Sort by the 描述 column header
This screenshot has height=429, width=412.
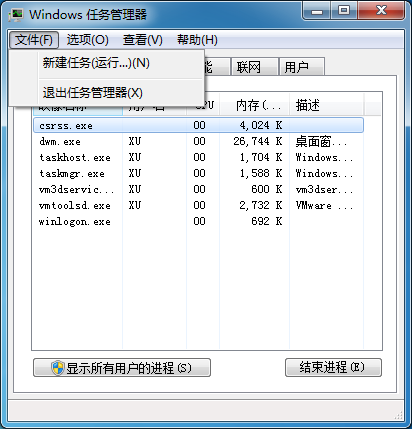(x=326, y=105)
